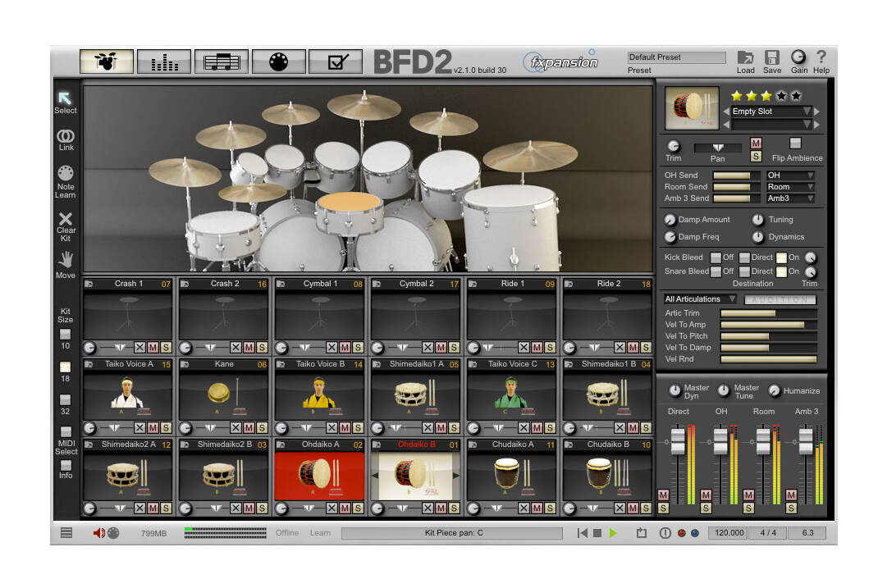Clear the Ride 2 slot with X
This screenshot has width=887, height=588.
coord(620,347)
